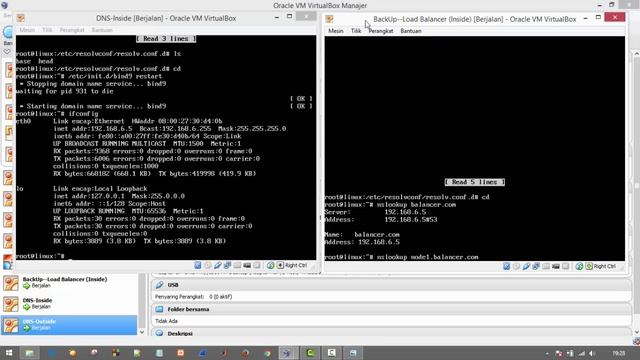Open Tilik menu in DNS-Inside window

click(x=47, y=30)
